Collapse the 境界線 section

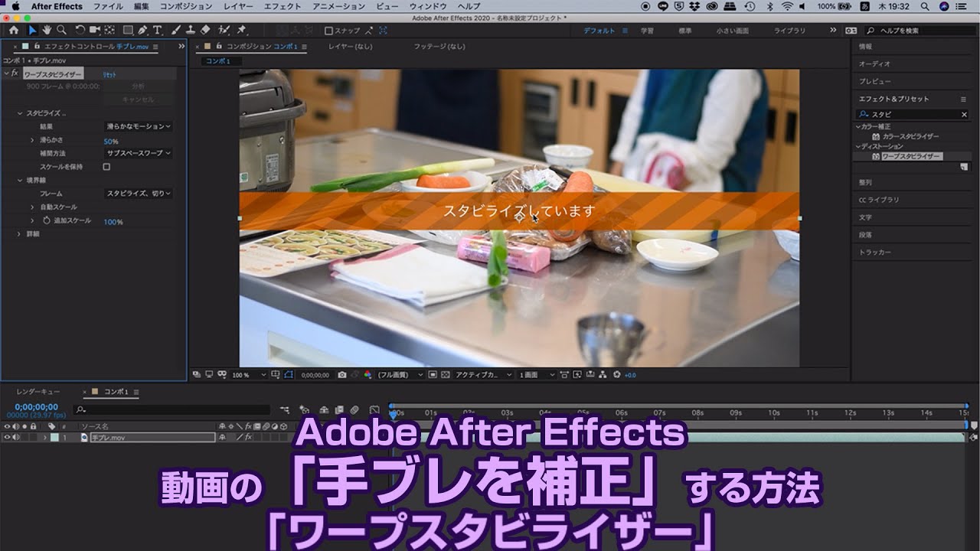point(20,181)
